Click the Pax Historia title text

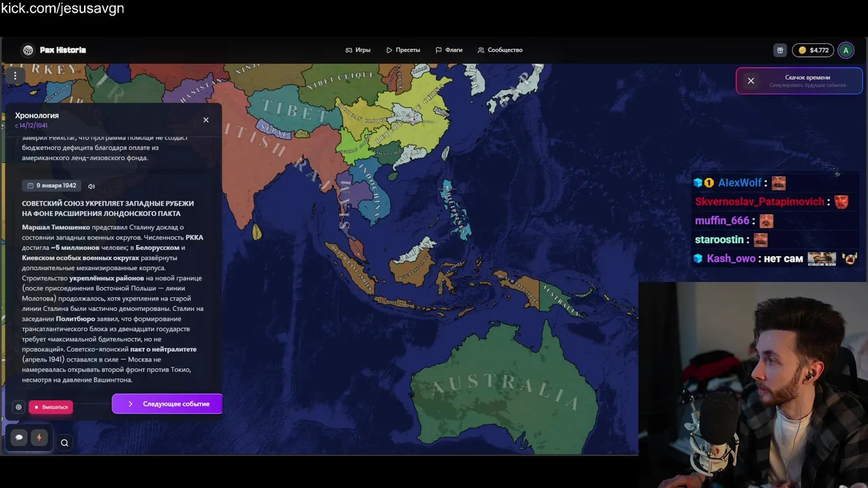62,50
